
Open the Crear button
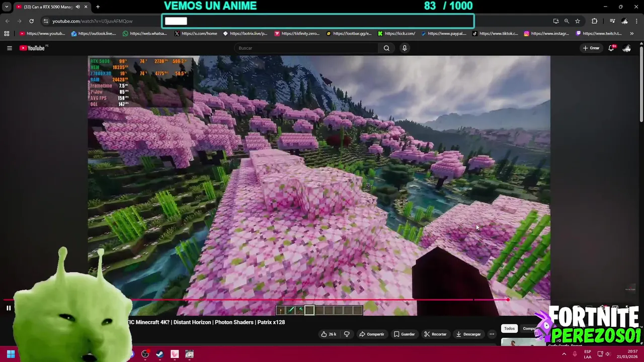pyautogui.click(x=591, y=48)
